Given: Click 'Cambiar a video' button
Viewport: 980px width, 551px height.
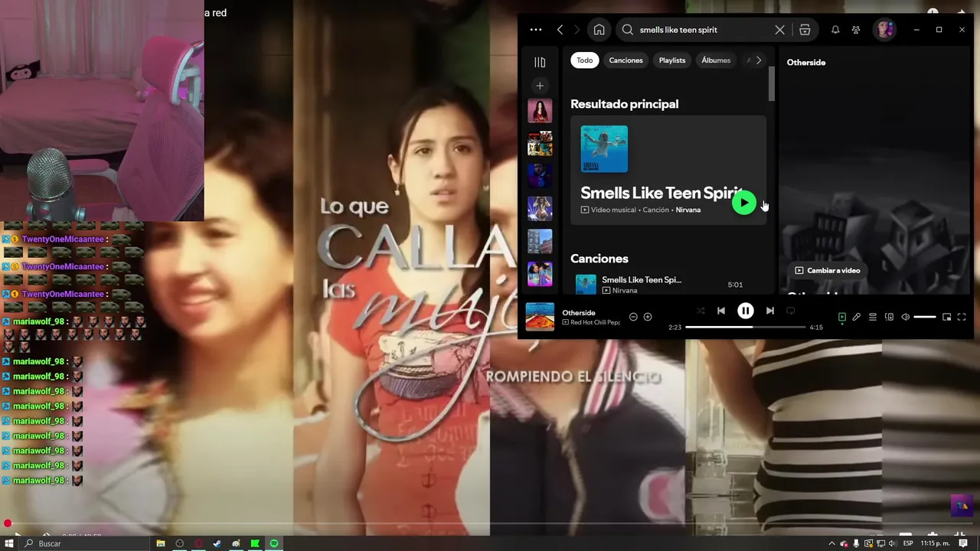Looking at the screenshot, I should point(827,270).
